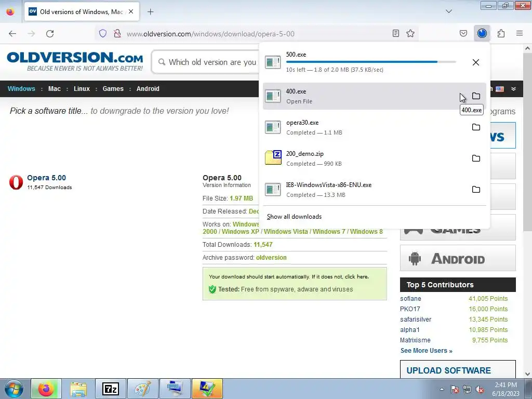Viewport: 532px width, 399px height.
Task: Click the opera30.exe download entry name
Action: click(x=302, y=123)
